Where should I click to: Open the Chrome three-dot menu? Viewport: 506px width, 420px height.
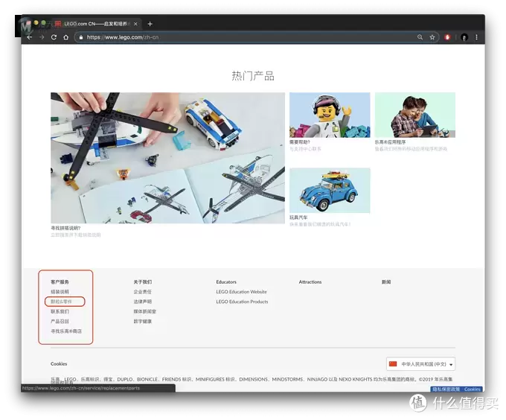click(477, 37)
